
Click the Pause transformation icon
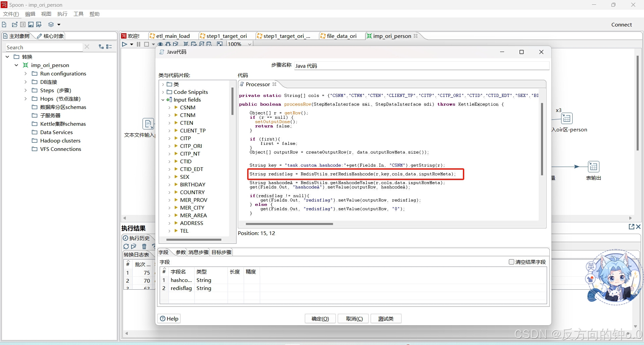coord(139,44)
